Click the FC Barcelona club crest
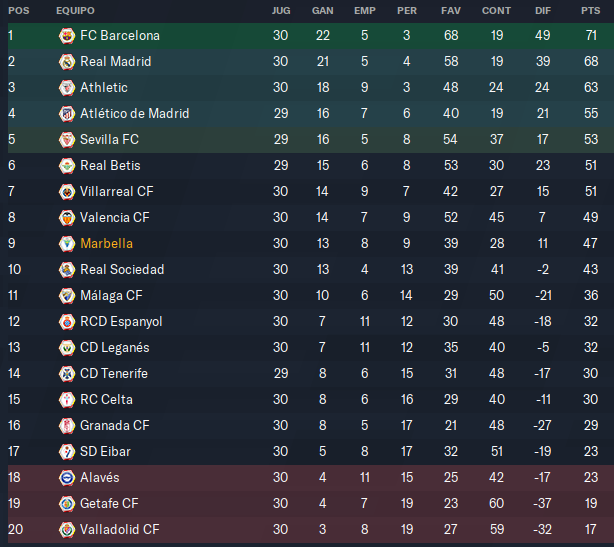Viewport: 614px width, 547px height. pyautogui.click(x=67, y=36)
